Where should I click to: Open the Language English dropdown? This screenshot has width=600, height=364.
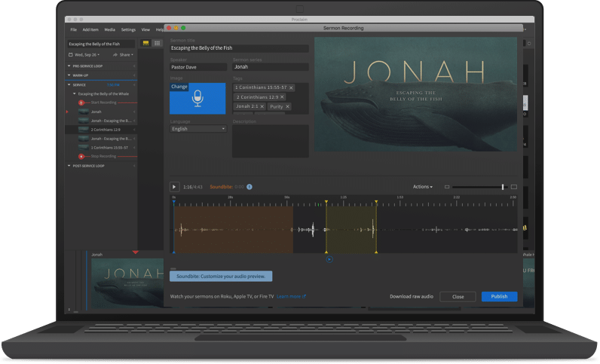coord(198,129)
